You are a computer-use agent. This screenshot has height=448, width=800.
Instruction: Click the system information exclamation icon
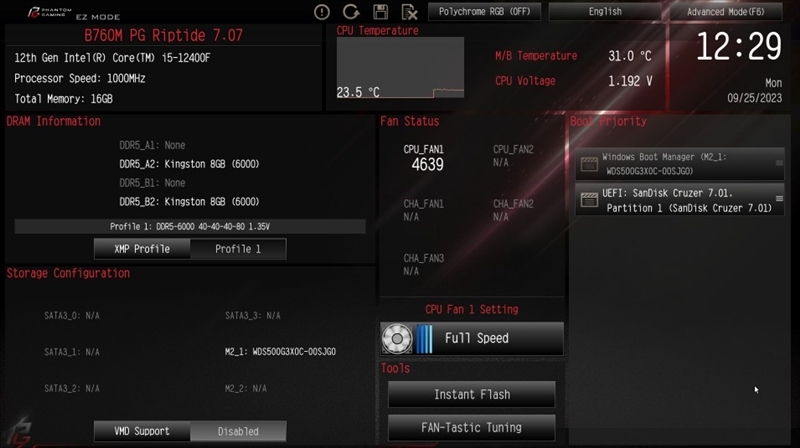pyautogui.click(x=321, y=12)
